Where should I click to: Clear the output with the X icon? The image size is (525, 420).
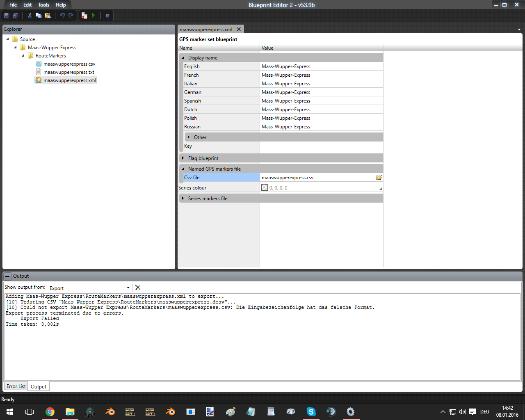[138, 288]
